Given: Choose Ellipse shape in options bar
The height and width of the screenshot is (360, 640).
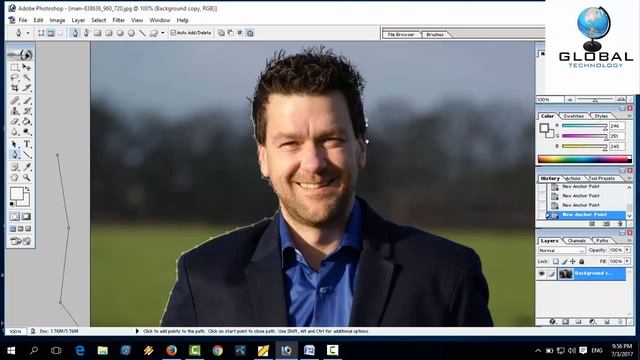Looking at the screenshot, I should (x=120, y=33).
